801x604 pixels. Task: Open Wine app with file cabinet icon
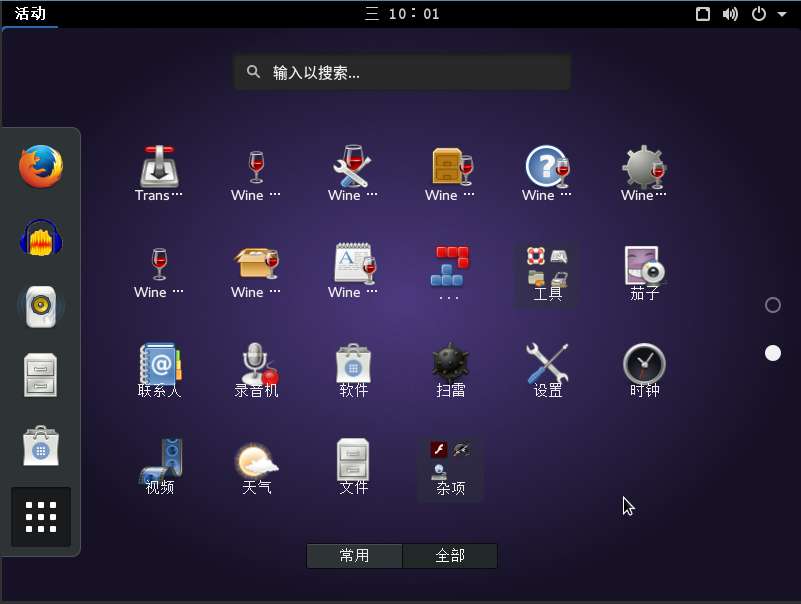coord(450,174)
